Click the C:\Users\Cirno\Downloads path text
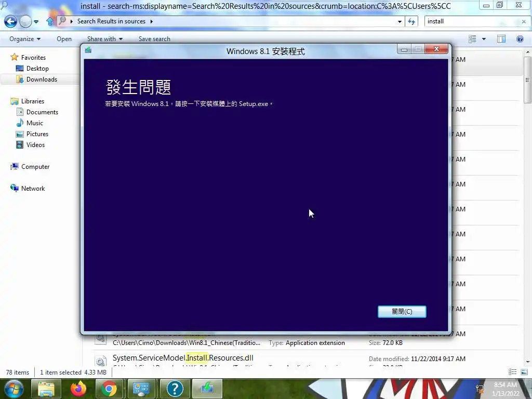The height and width of the screenshot is (399, 532). (x=187, y=343)
